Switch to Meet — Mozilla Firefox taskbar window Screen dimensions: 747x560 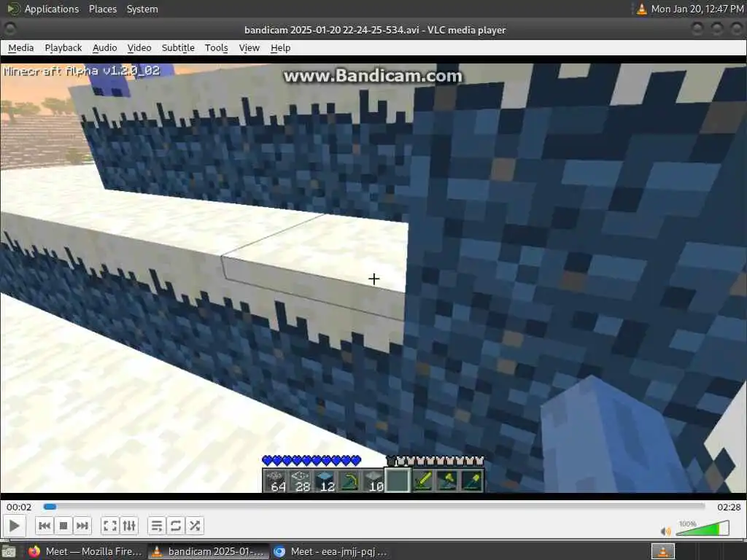click(85, 551)
